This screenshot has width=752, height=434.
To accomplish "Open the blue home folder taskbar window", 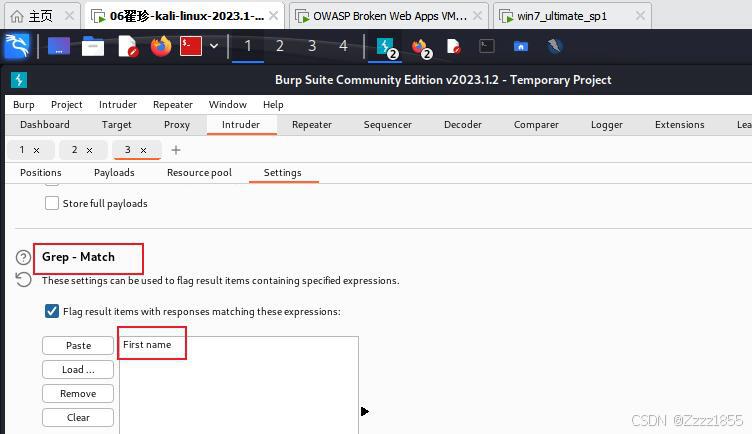I will pos(520,46).
